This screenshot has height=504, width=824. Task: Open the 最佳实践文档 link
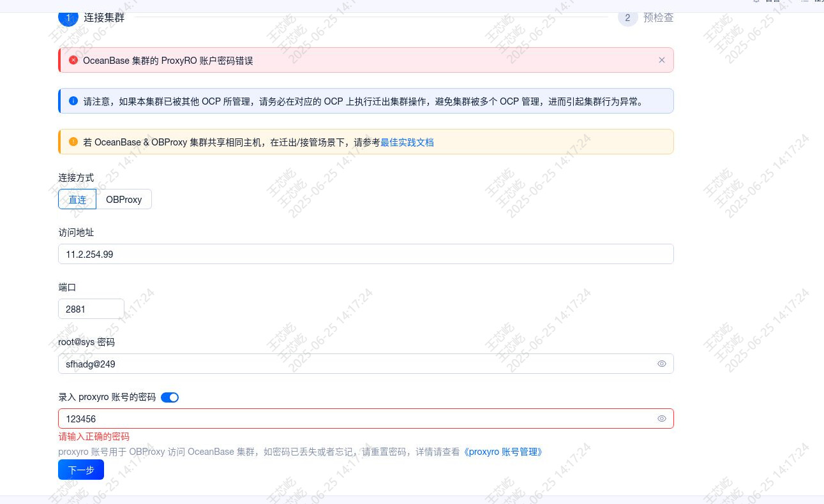click(x=407, y=142)
